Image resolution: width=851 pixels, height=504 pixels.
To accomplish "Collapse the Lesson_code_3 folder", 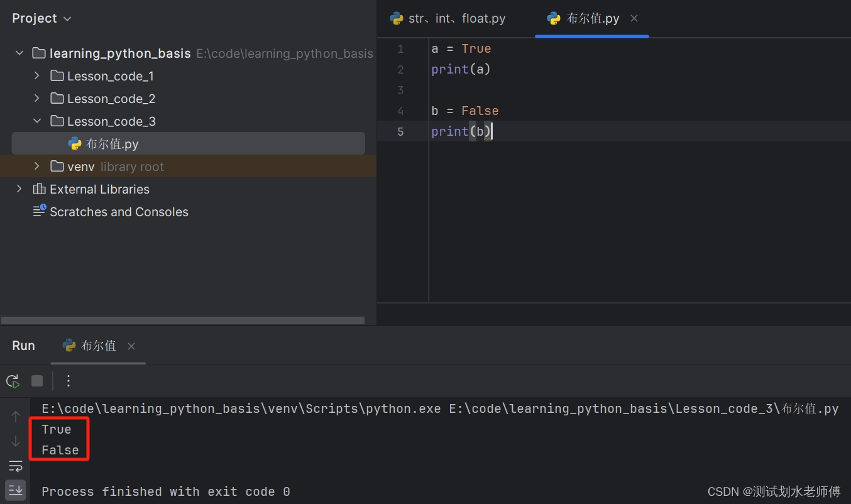I will point(37,121).
